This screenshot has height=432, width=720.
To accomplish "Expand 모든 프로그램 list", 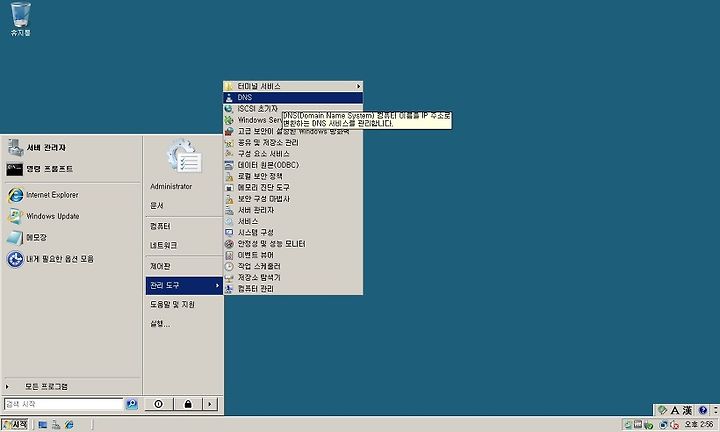I will pos(72,387).
